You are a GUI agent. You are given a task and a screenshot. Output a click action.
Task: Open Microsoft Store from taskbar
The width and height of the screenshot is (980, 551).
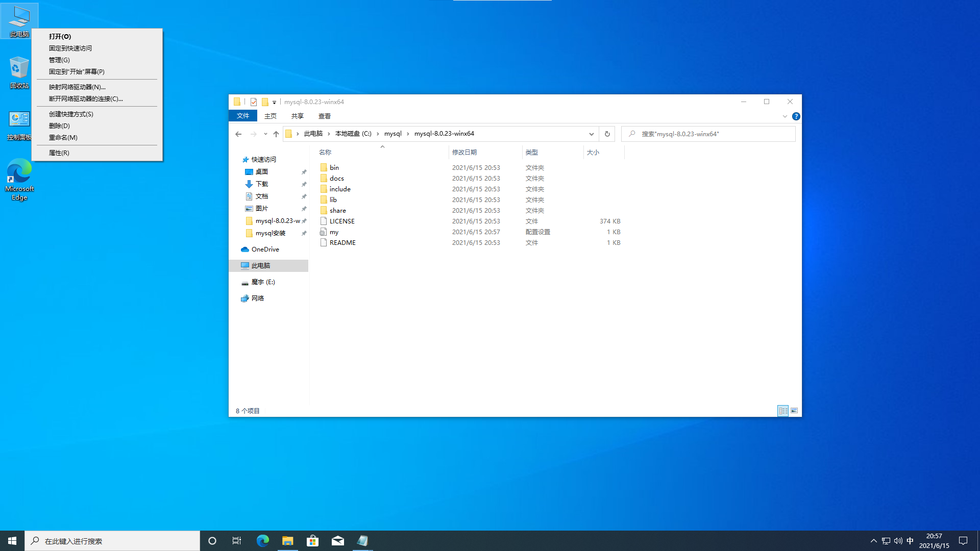click(x=312, y=541)
